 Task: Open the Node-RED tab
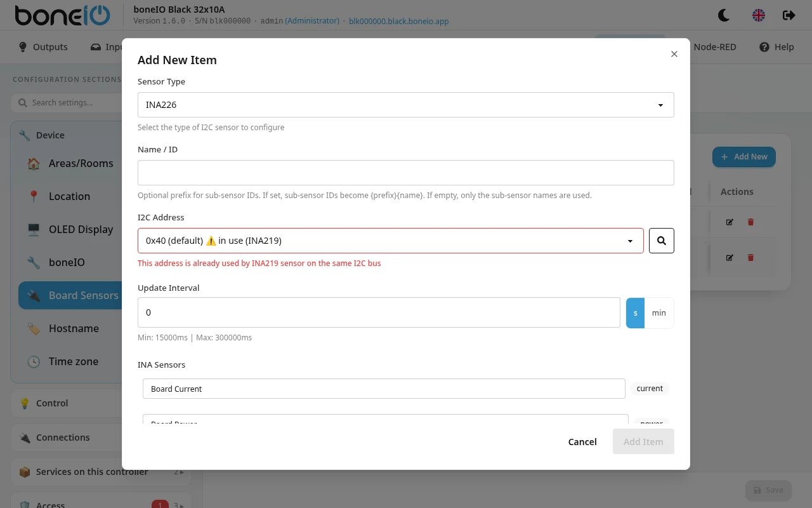[x=715, y=47]
